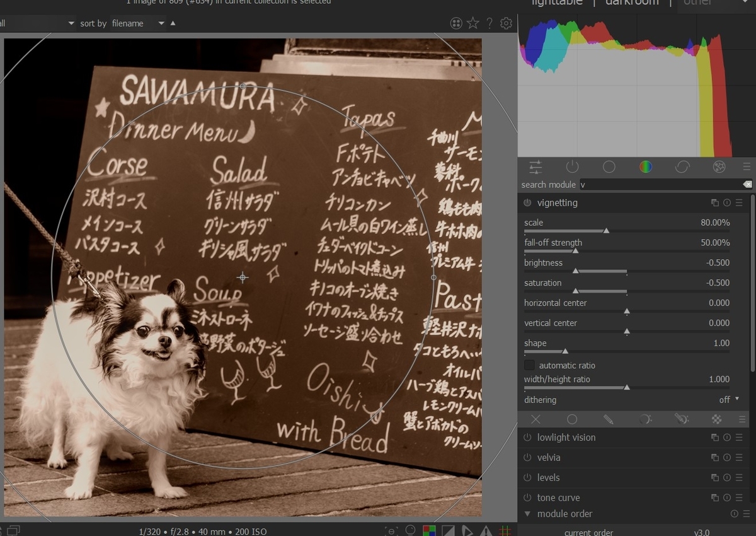Expand velvia module header
756x536 pixels.
(549, 458)
